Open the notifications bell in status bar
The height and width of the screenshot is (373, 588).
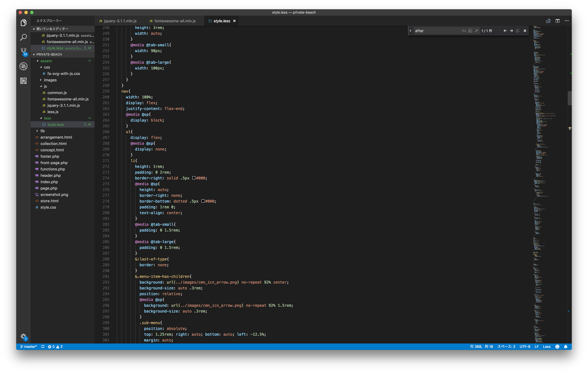point(566,346)
